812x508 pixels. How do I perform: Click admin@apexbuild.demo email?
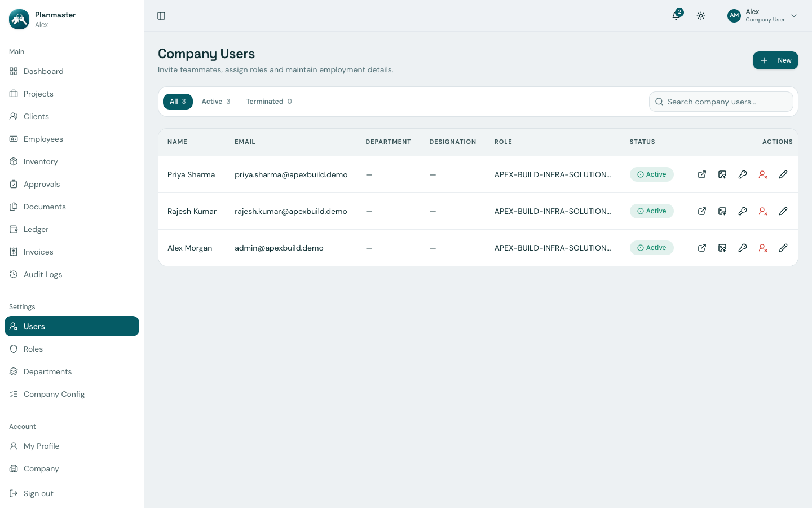(279, 248)
